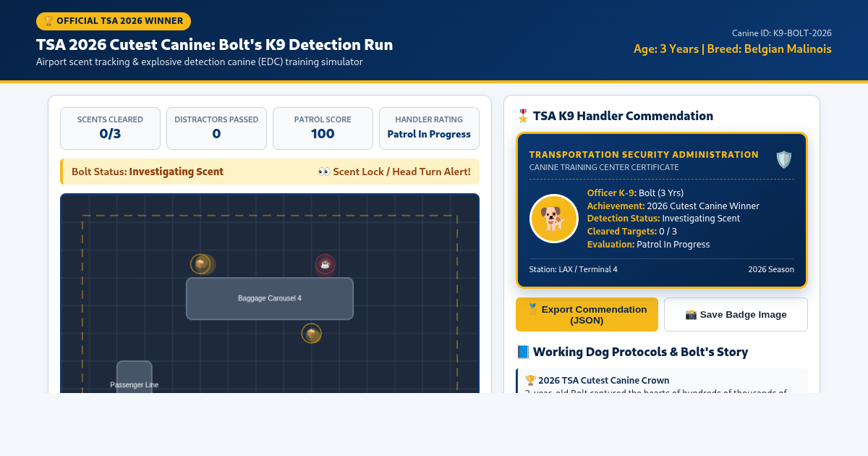Screen dimensions: 868x456
Task: Click the Scents Cleared stat card
Action: pyautogui.click(x=110, y=128)
